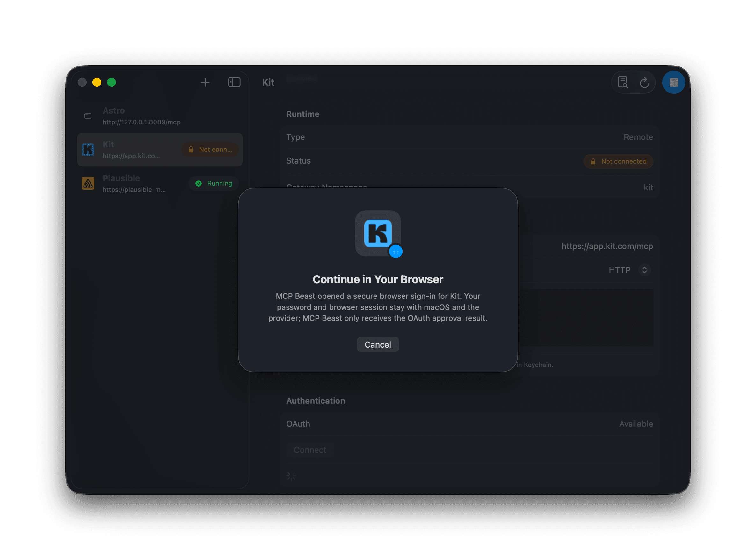Image resolution: width=756 pixels, height=560 pixels.
Task: Stop the server with blue stop button
Action: point(673,82)
